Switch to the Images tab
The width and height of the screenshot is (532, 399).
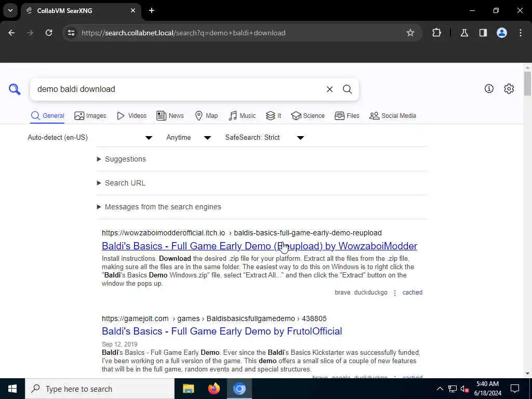(90, 116)
